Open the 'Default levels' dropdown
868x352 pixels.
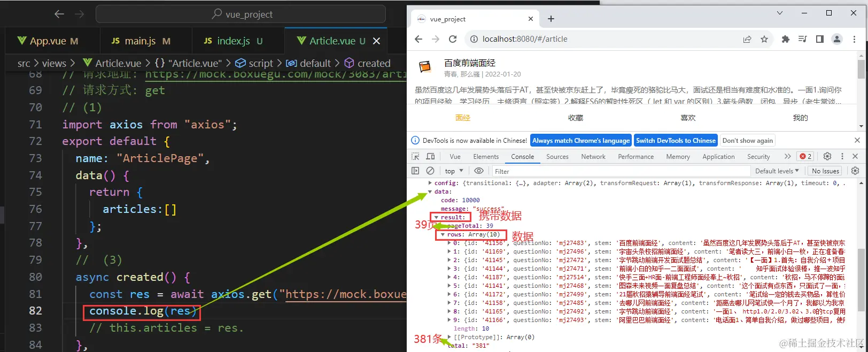coord(777,171)
